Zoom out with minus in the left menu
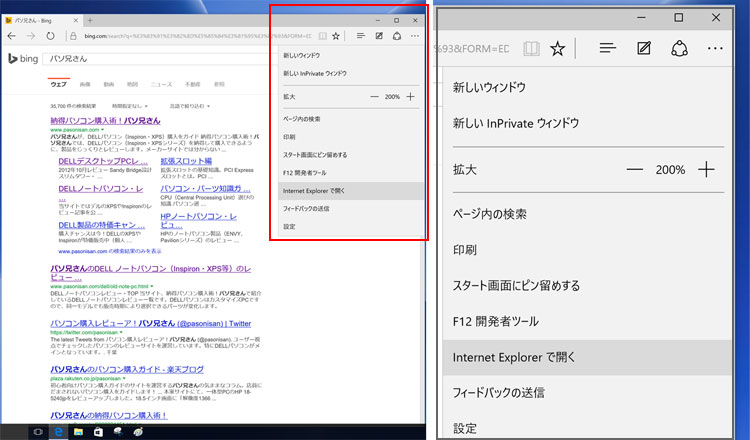This screenshot has width=750, height=440. tap(374, 97)
